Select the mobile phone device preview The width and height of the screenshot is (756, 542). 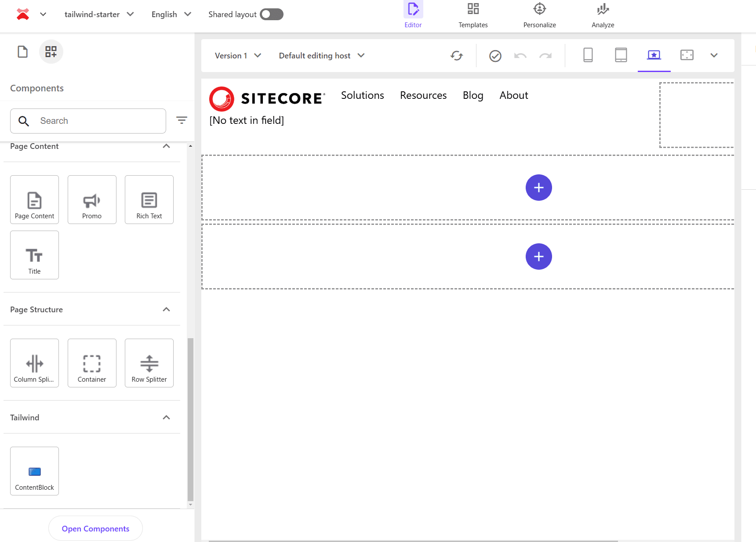click(x=588, y=55)
